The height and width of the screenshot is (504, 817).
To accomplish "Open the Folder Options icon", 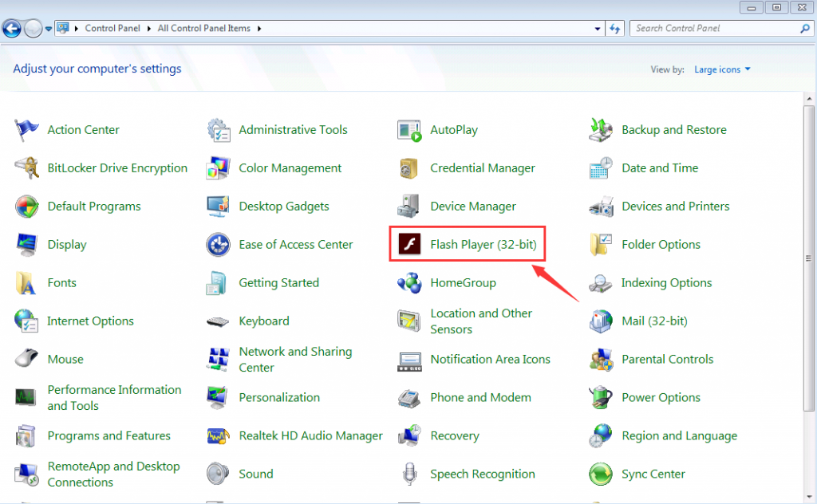I will click(601, 244).
